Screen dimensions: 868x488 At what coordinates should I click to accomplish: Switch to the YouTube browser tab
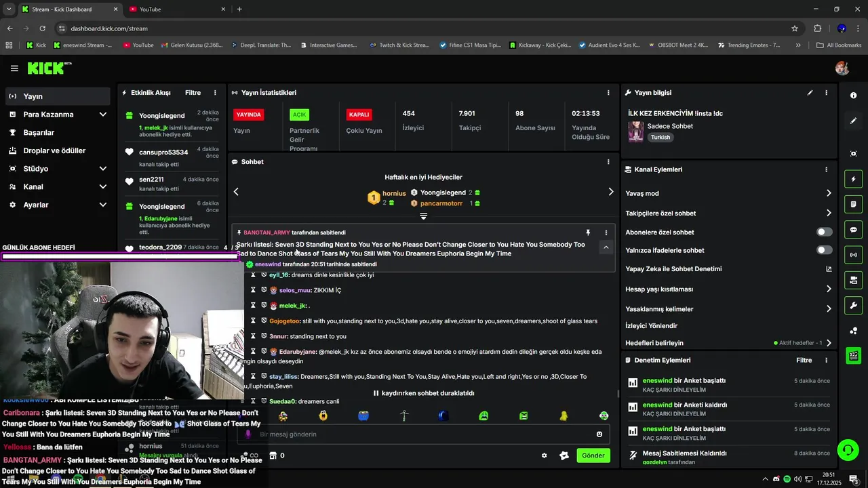point(178,9)
